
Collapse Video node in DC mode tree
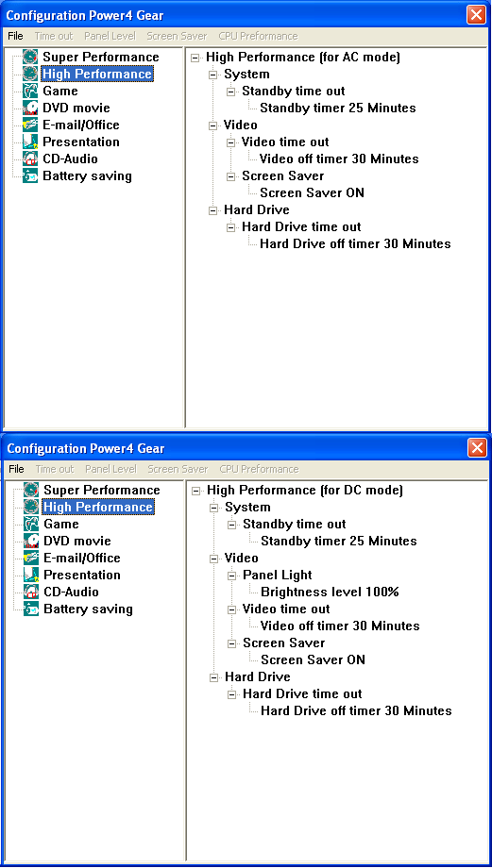213,559
